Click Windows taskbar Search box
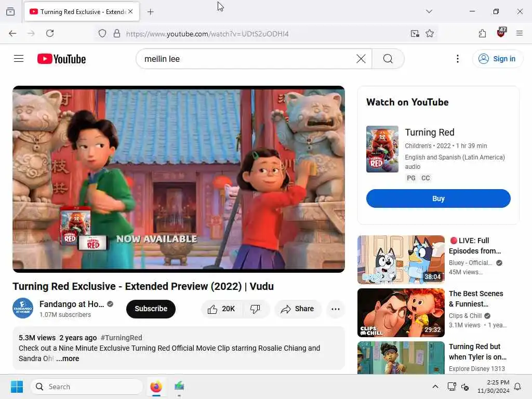 87,387
